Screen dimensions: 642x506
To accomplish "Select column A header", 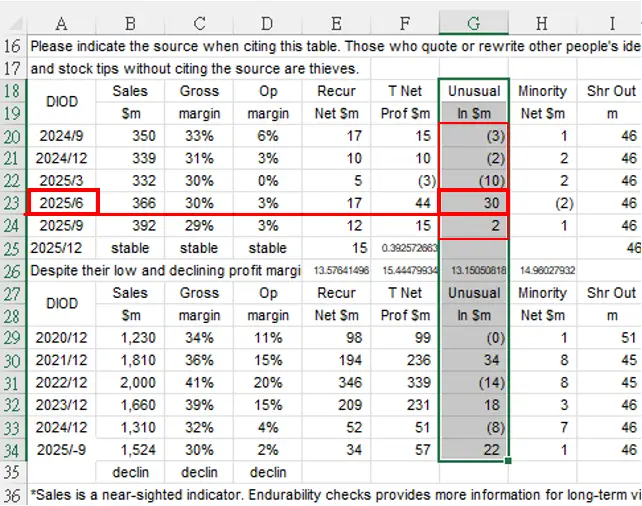I will (62, 23).
